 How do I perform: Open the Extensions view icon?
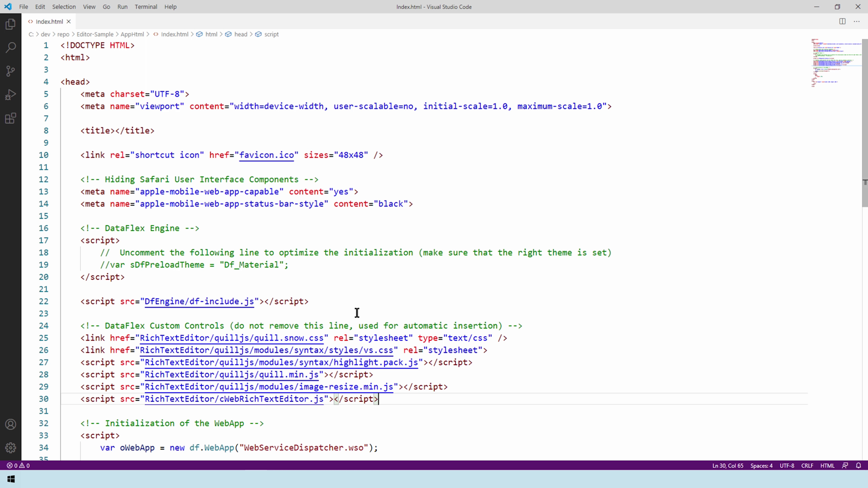(x=10, y=118)
